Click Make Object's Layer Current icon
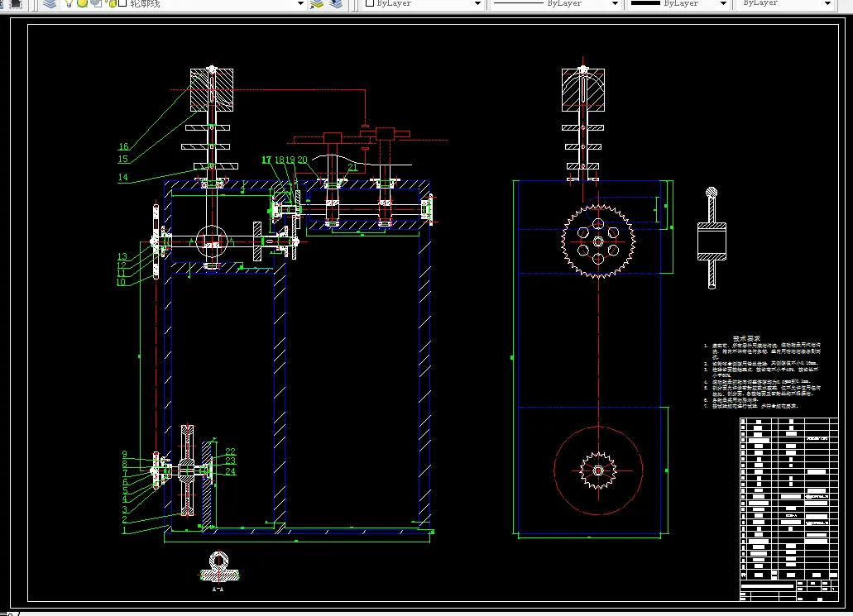 317,3
